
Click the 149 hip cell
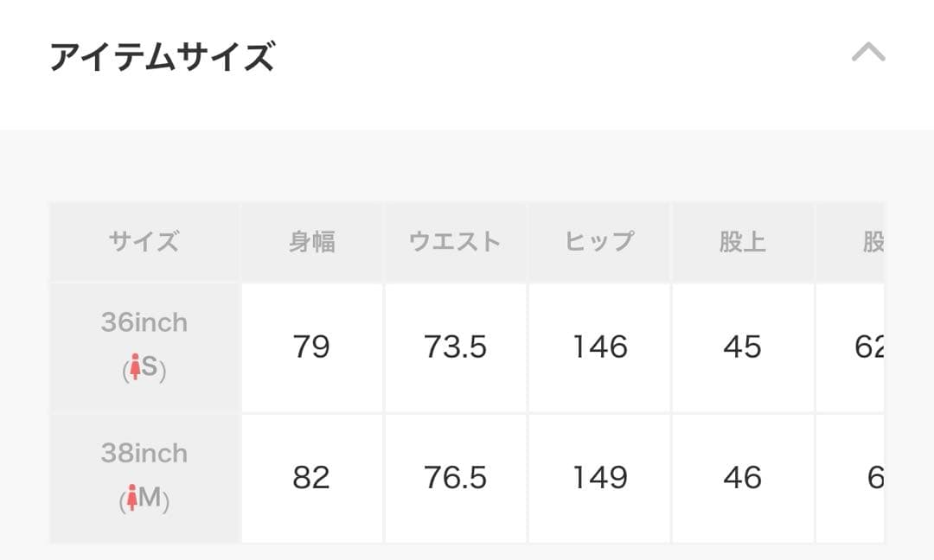pyautogui.click(x=599, y=478)
